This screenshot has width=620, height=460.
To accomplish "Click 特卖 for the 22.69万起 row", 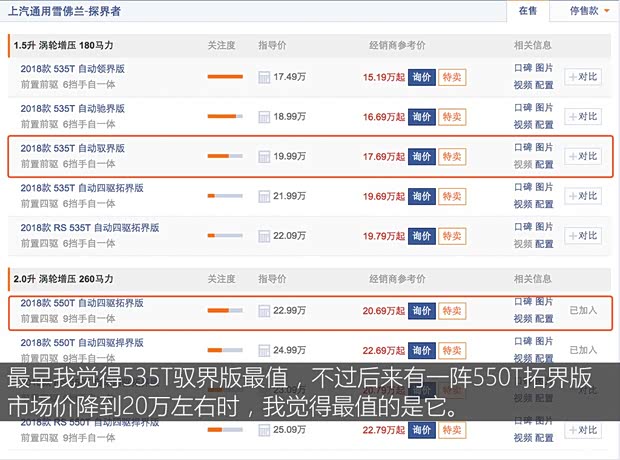I will 452,350.
